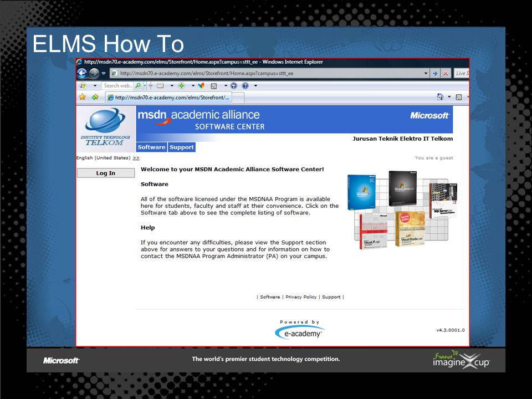
Task: Click the Home house icon in command bar
Action: tap(440, 97)
